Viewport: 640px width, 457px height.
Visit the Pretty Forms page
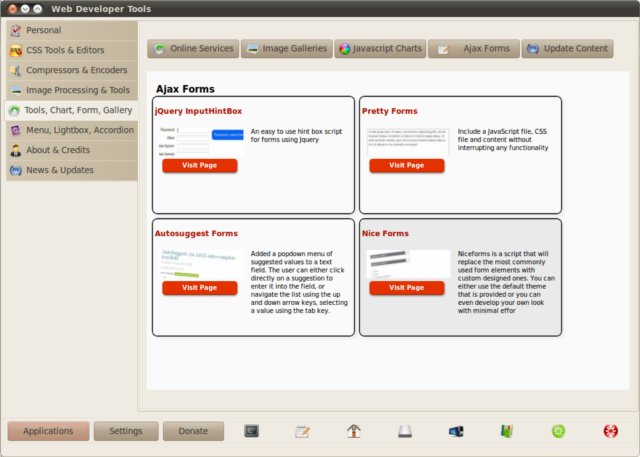[407, 166]
